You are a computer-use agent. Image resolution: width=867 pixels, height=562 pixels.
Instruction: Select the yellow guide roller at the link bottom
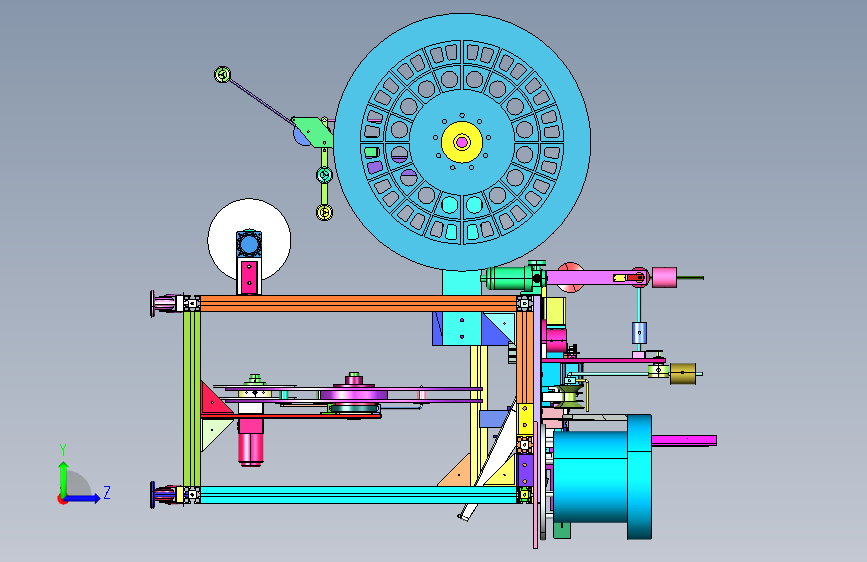(x=325, y=212)
